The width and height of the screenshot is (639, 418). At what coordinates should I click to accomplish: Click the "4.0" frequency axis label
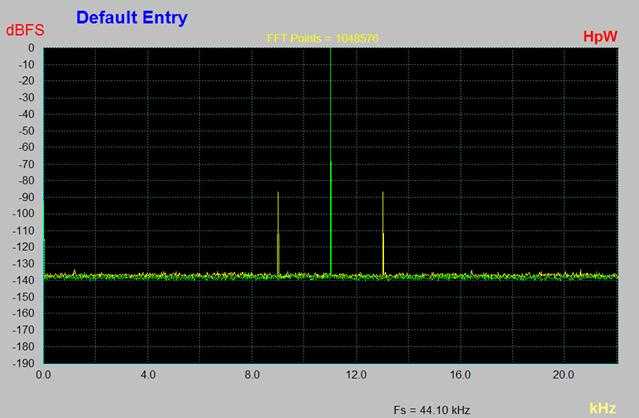coord(148,374)
